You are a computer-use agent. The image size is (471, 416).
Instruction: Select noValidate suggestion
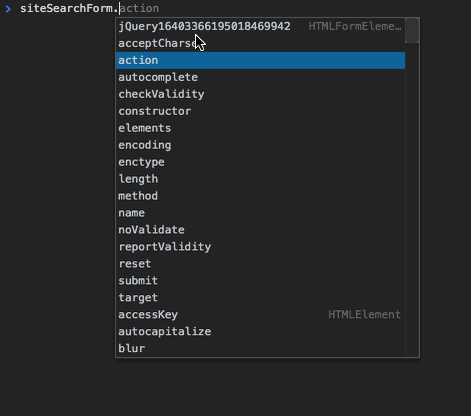coord(260,230)
